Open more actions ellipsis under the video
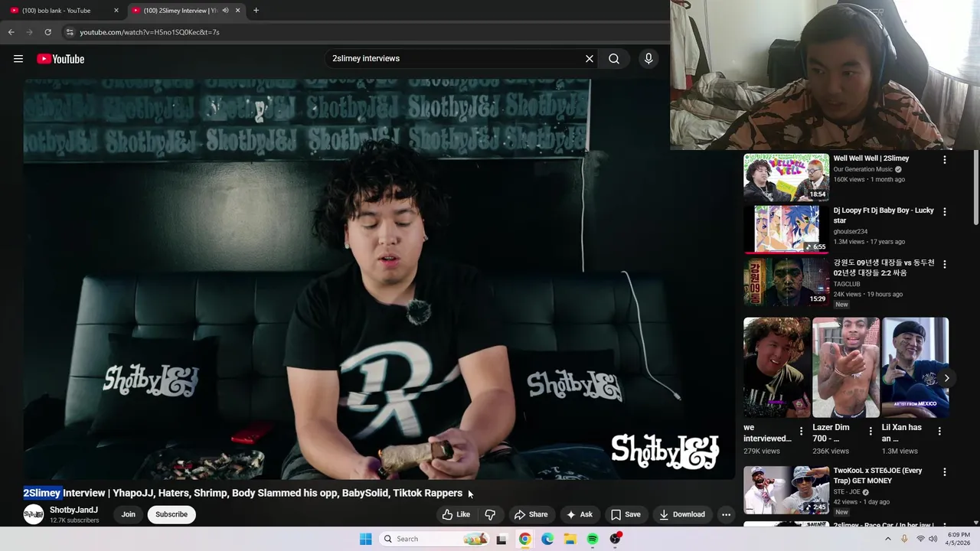 pos(726,514)
